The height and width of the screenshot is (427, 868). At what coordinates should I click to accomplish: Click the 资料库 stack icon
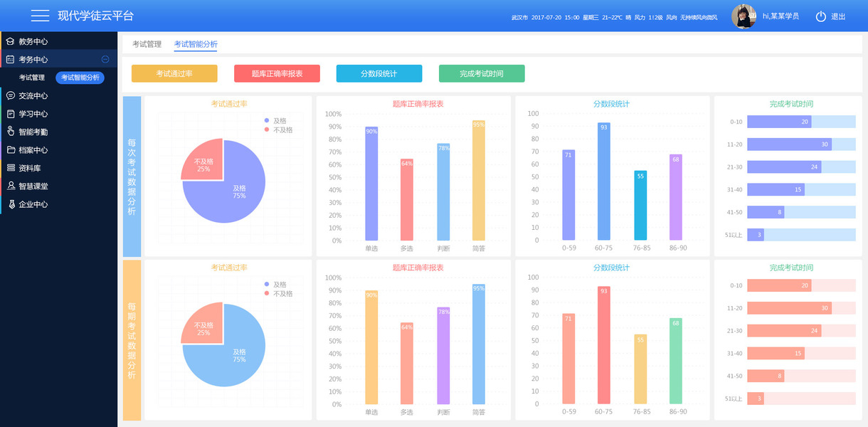click(x=11, y=168)
